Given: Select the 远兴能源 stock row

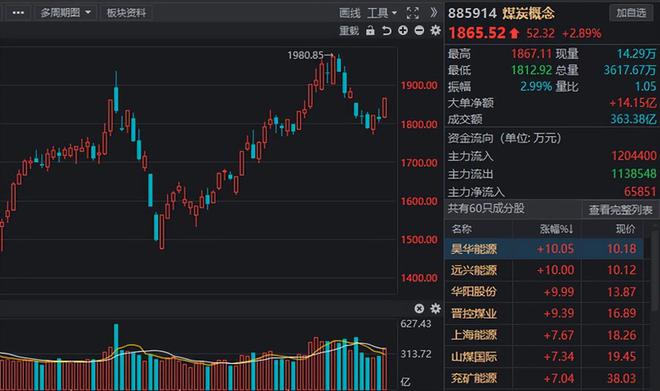Looking at the screenshot, I should pyautogui.click(x=544, y=270).
